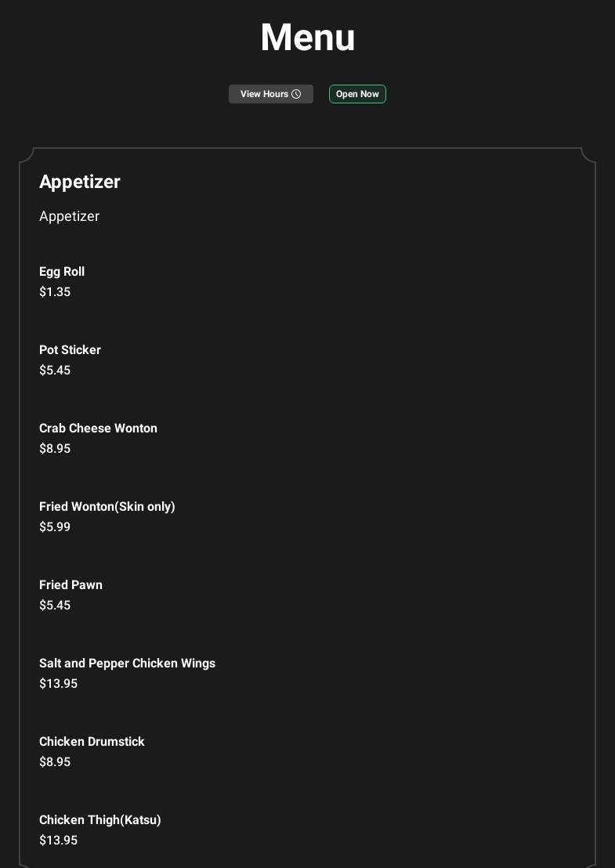Screen dimensions: 615x868
Task: Click the bold Appetizer section heading
Action: [80, 182]
